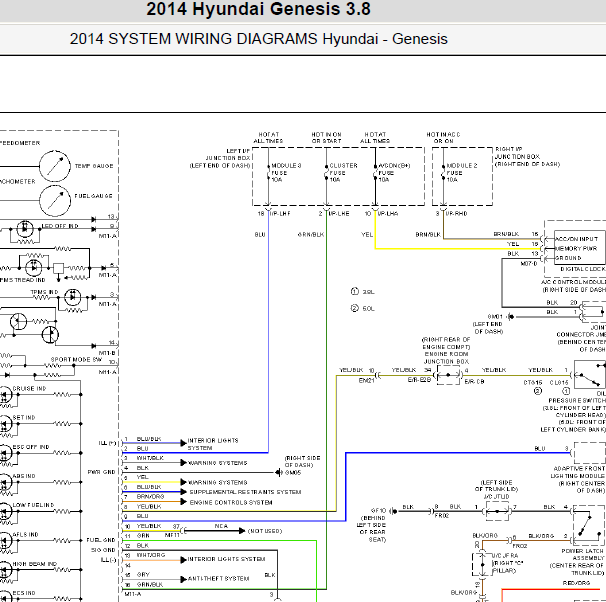Click the 3.8L legend entry
Image resolution: width=606 pixels, height=602 pixels.
pyautogui.click(x=363, y=292)
